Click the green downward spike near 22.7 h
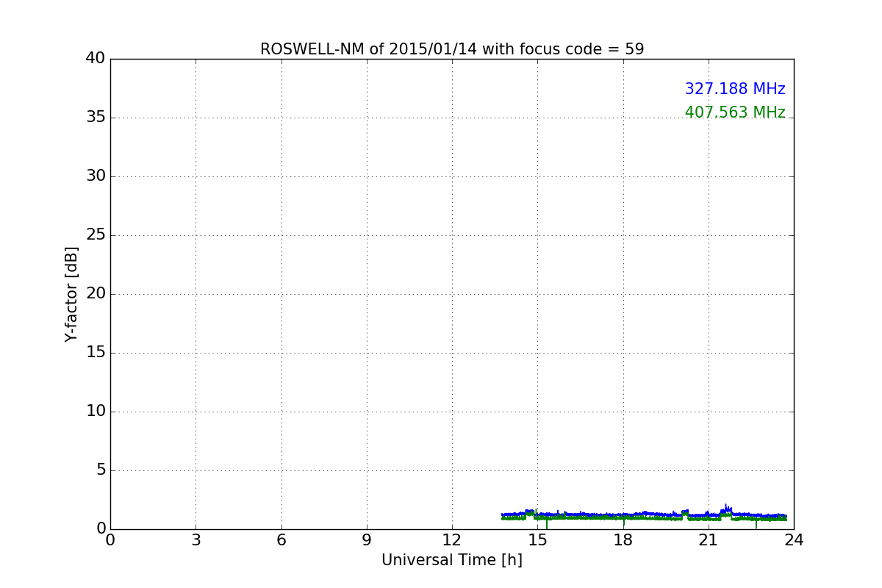 pos(756,523)
